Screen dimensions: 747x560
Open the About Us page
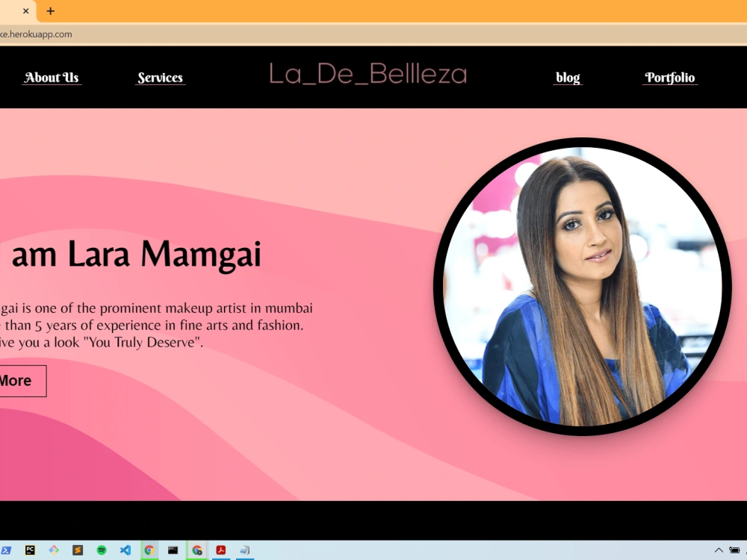[x=52, y=78]
